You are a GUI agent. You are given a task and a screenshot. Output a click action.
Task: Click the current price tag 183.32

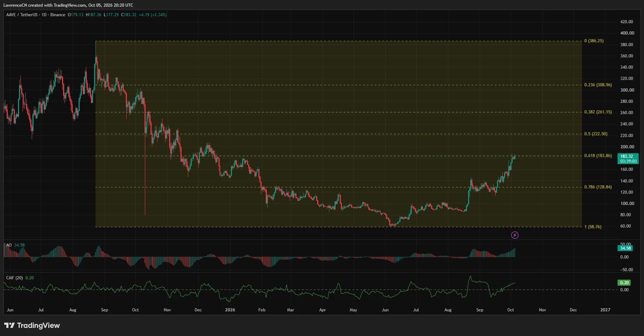(628, 159)
